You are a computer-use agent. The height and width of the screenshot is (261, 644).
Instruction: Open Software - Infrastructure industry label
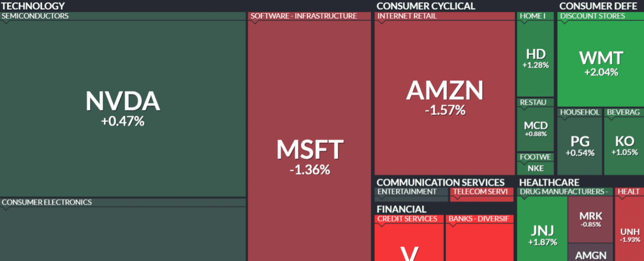304,16
